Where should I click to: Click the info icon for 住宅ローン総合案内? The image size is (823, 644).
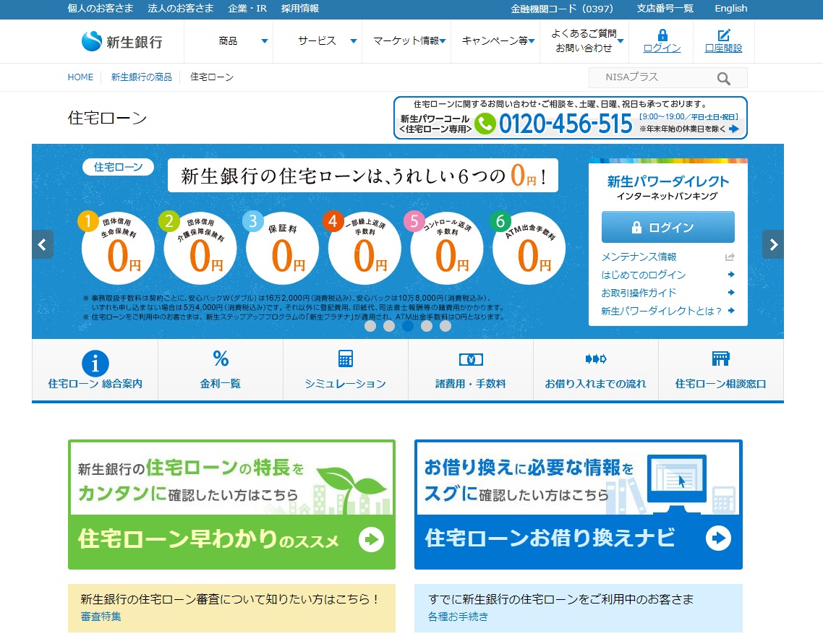(x=95, y=364)
